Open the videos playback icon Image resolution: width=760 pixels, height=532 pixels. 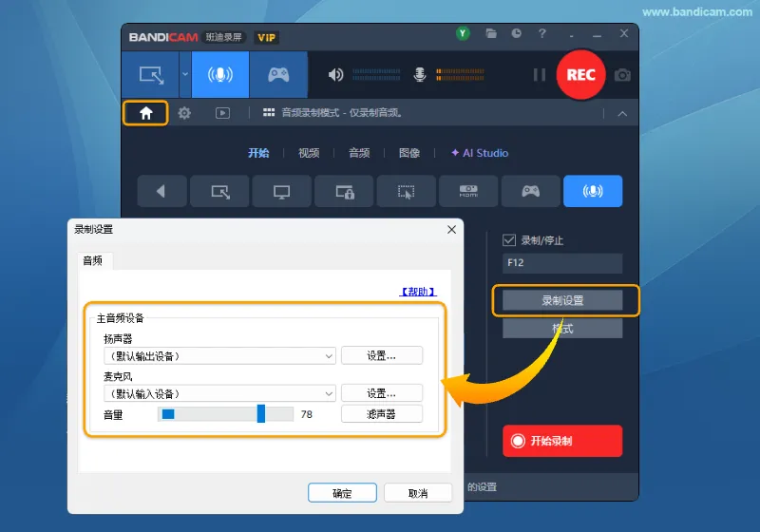point(222,113)
